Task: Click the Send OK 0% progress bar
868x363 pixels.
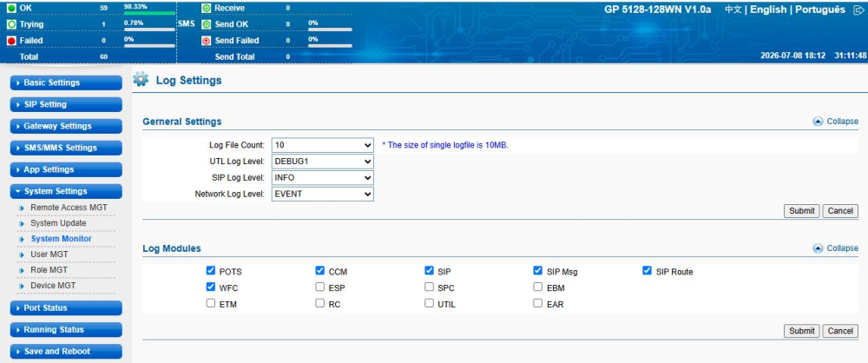Action: pyautogui.click(x=330, y=29)
